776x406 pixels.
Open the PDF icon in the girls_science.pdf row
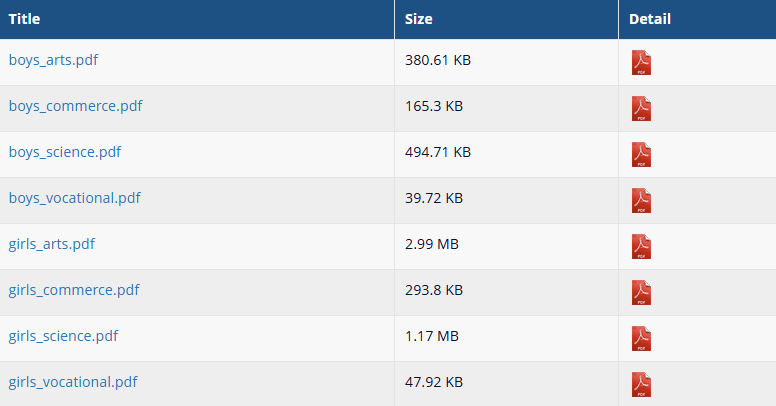point(641,339)
